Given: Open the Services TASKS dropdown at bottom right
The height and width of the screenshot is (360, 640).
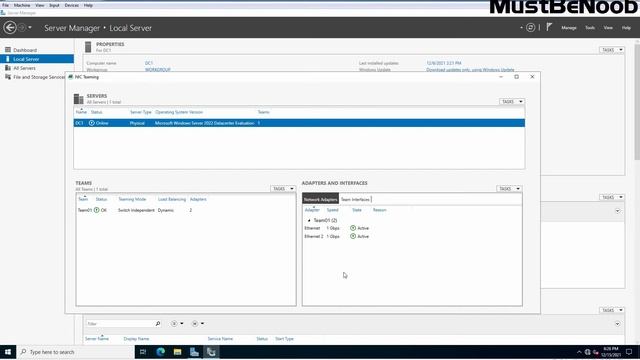Looking at the screenshot, I should 611,310.
